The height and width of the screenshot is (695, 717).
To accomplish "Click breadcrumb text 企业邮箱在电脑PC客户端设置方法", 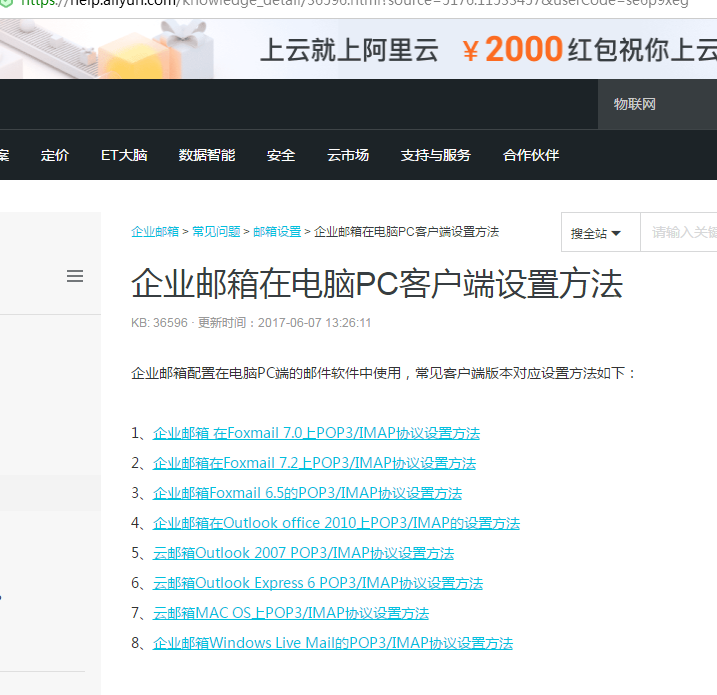I will [407, 232].
